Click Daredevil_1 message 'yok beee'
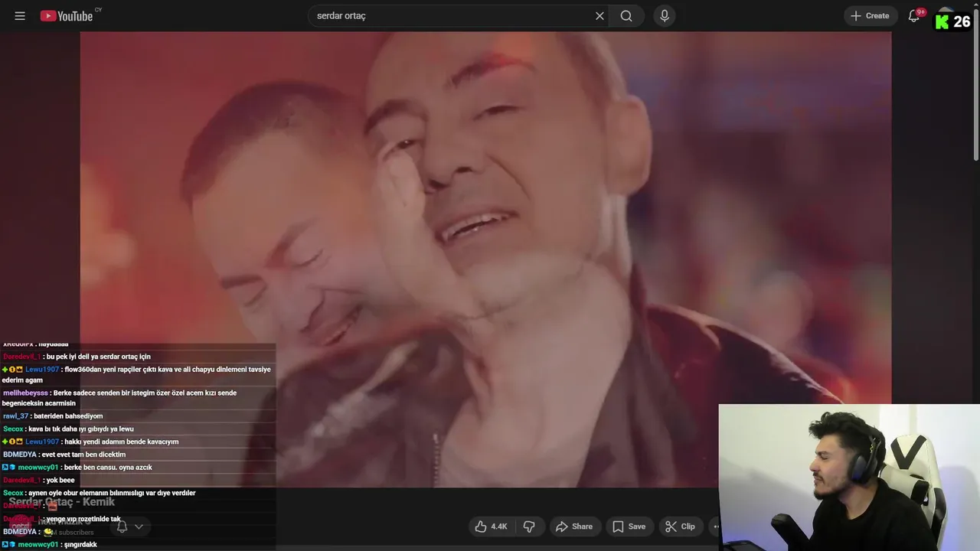This screenshot has height=551, width=980. click(x=39, y=481)
